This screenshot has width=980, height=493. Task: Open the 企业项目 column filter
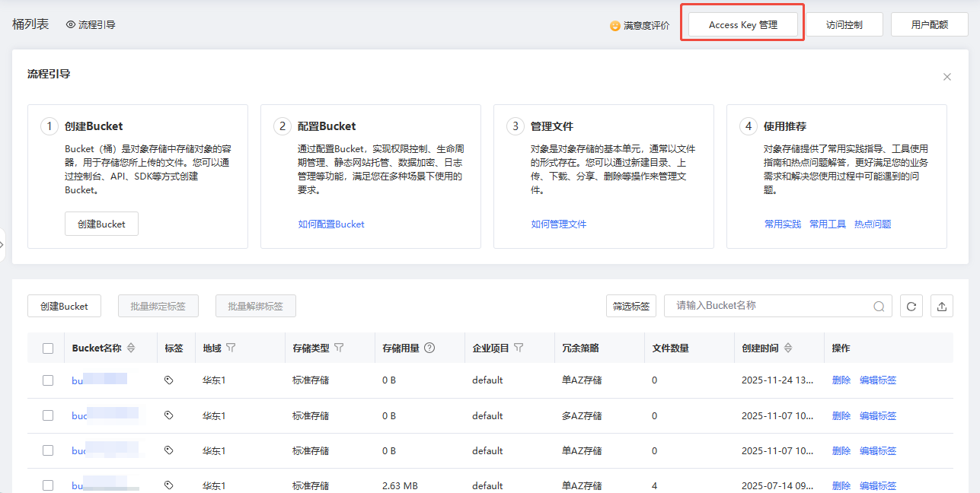click(x=519, y=348)
